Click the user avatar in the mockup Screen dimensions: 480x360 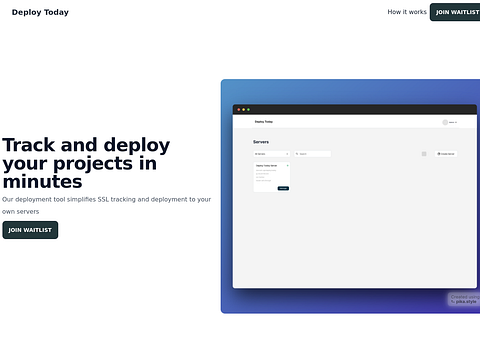(x=445, y=122)
